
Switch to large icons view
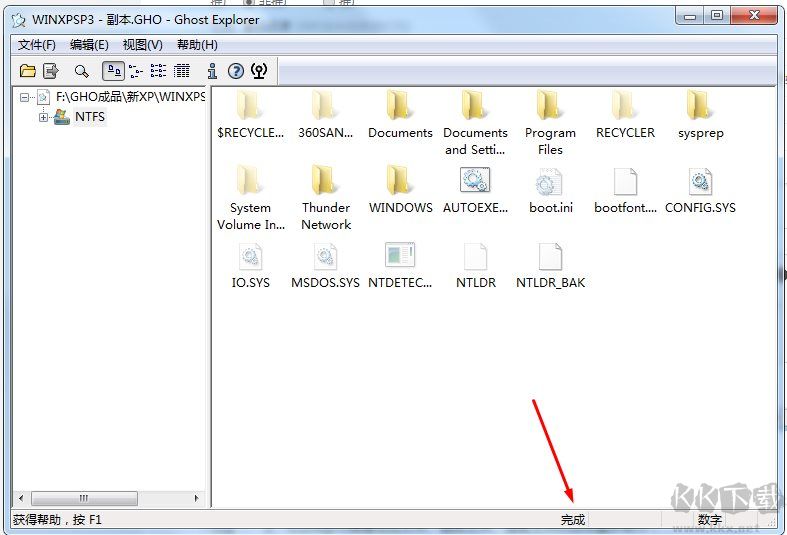(x=113, y=71)
